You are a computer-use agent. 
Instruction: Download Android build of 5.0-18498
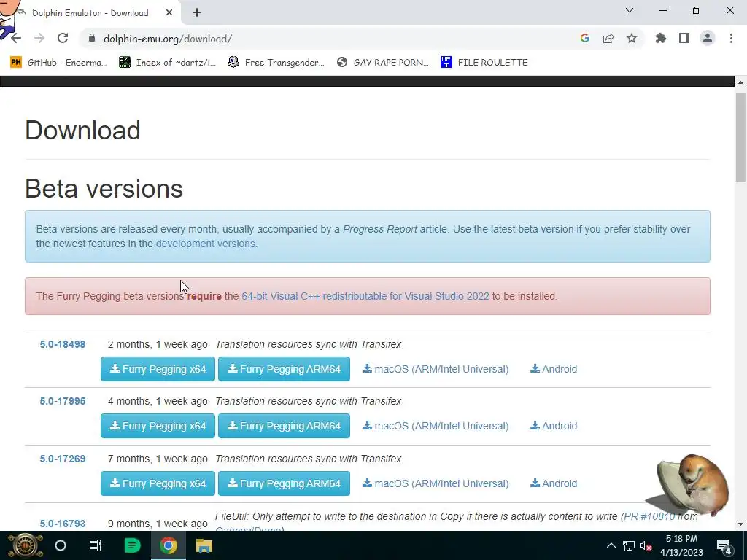[554, 369]
